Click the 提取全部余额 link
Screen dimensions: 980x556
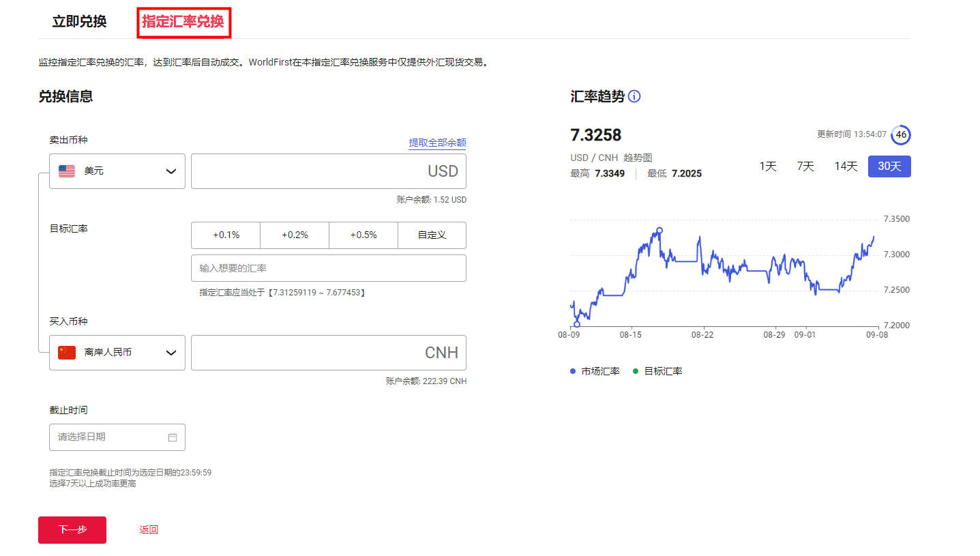pos(437,142)
